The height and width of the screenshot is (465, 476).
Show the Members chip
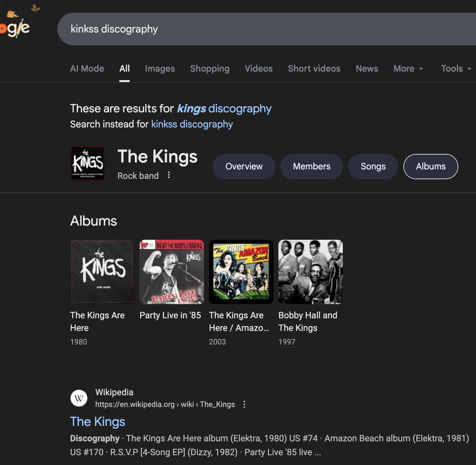coord(312,167)
